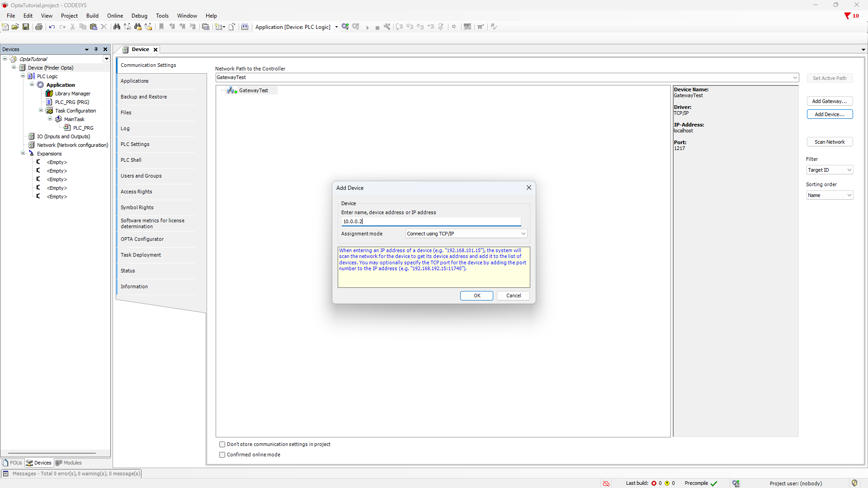This screenshot has height=488, width=868.
Task: Click OK in the Add Device dialog
Action: 476,296
